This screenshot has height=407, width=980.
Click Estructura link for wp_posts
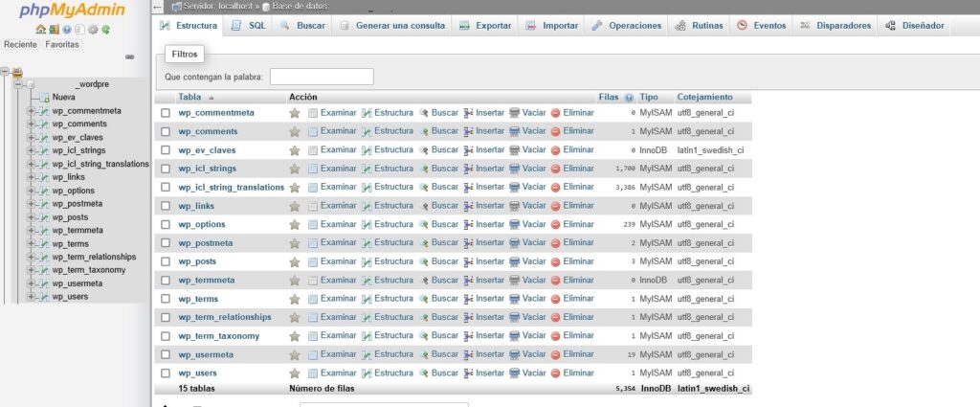[x=388, y=261]
